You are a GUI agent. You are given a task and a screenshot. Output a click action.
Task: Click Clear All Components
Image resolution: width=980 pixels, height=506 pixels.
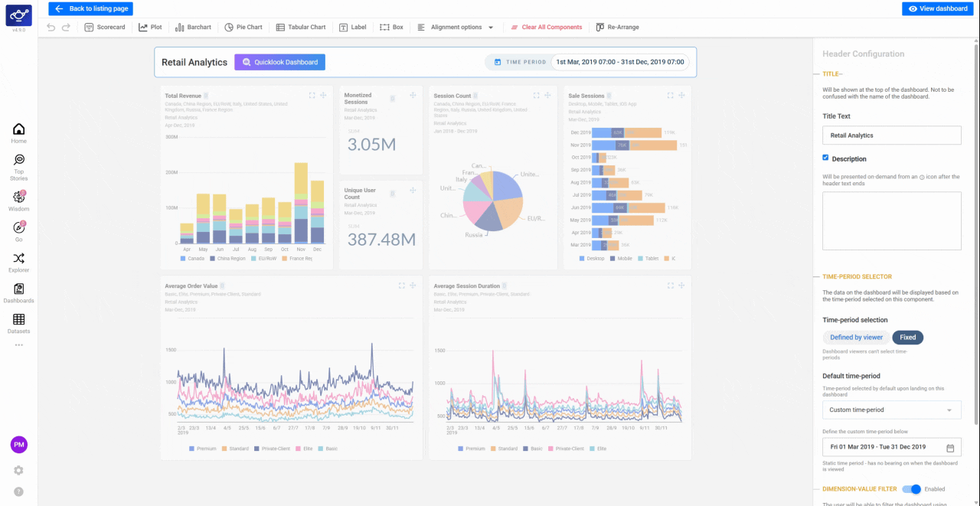click(x=547, y=27)
